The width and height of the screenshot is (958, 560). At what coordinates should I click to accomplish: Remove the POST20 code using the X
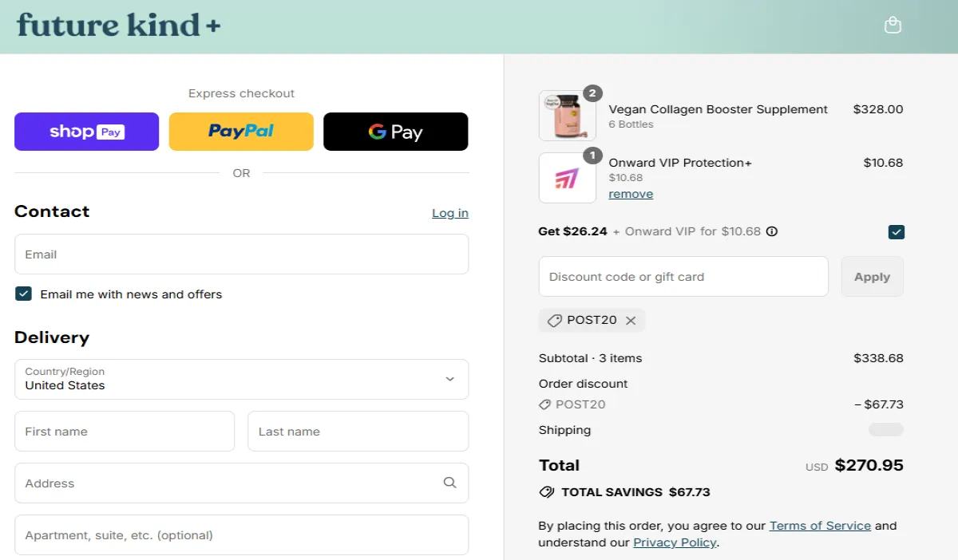point(631,320)
